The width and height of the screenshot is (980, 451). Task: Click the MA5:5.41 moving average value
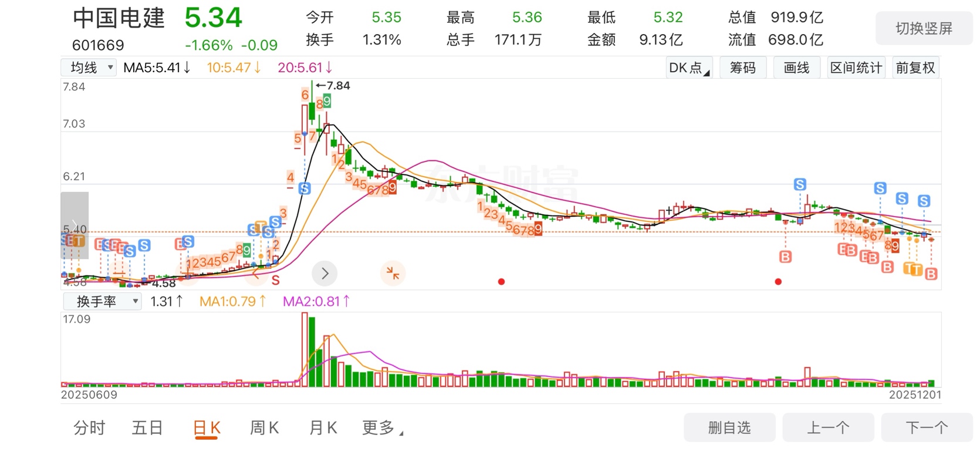[x=157, y=68]
